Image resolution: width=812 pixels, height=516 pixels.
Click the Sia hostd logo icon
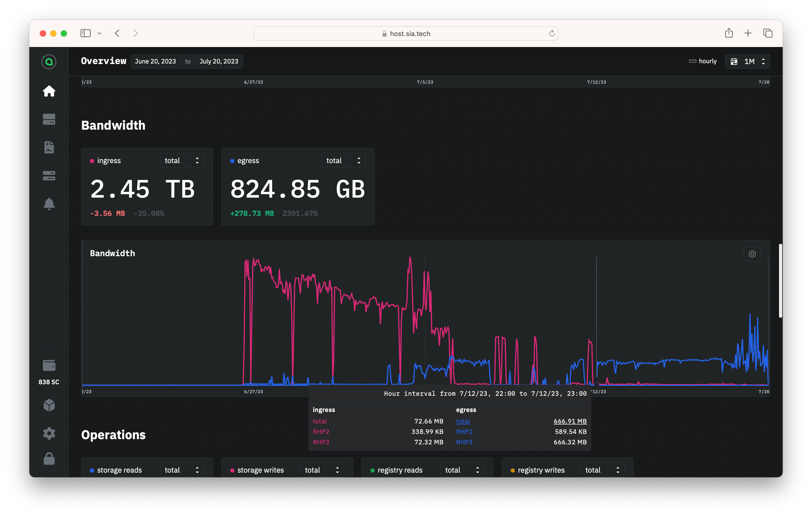[x=49, y=62]
